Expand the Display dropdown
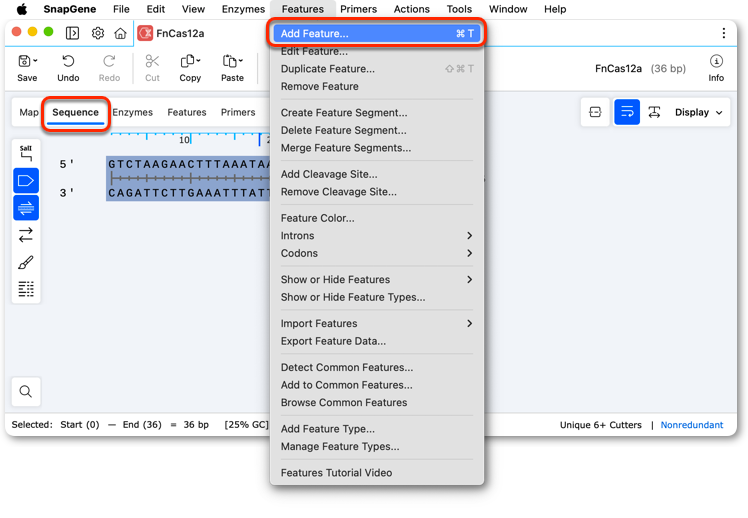This screenshot has width=748, height=518. (698, 112)
